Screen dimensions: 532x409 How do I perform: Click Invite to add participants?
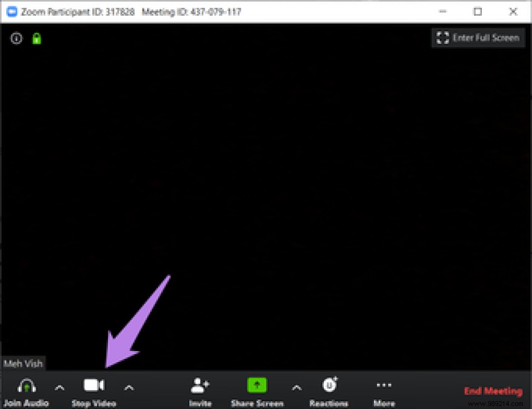pos(200,391)
